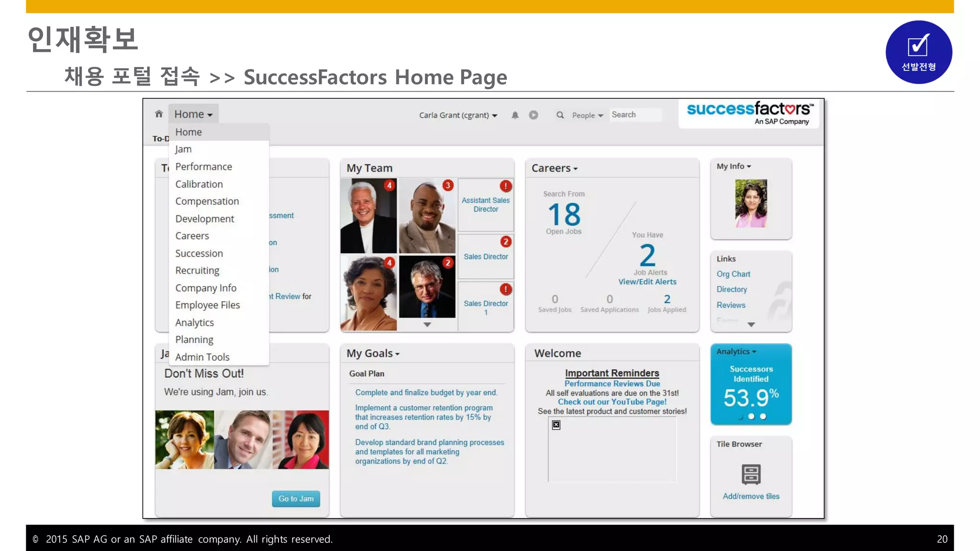
Task: Click the 2 Jobs Applied count
Action: coord(667,299)
